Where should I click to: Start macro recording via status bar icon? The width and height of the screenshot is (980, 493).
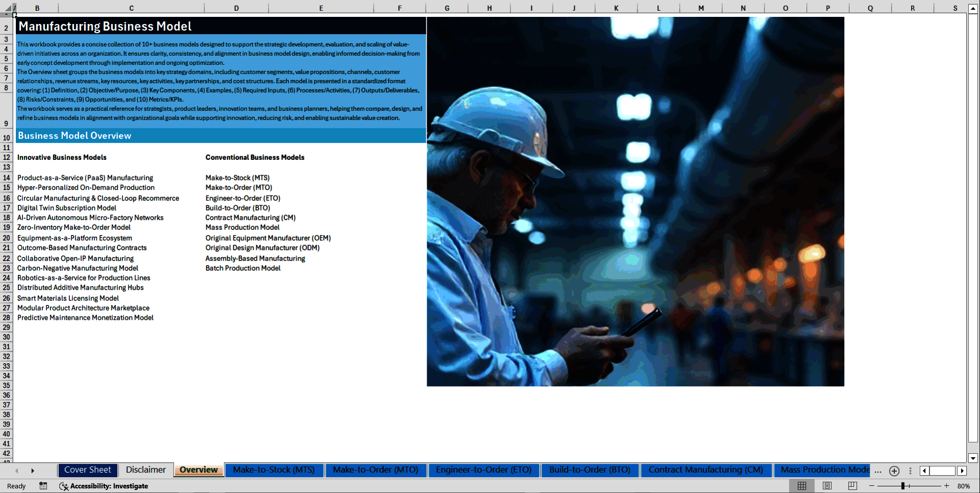43,486
